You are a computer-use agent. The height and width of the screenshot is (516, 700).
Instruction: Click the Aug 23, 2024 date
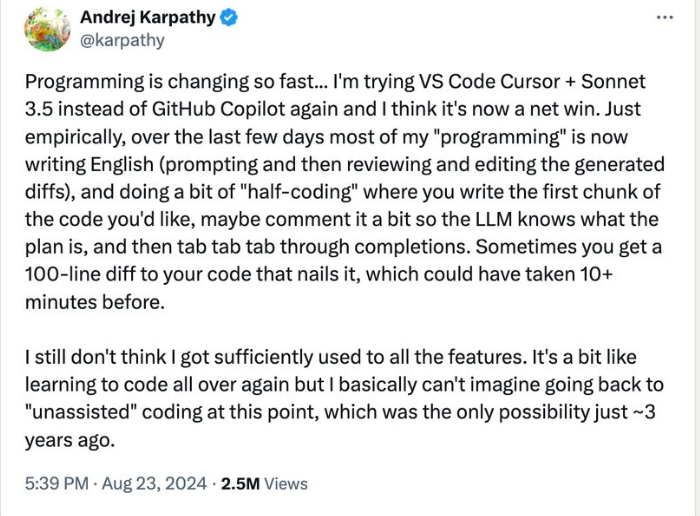pos(154,484)
